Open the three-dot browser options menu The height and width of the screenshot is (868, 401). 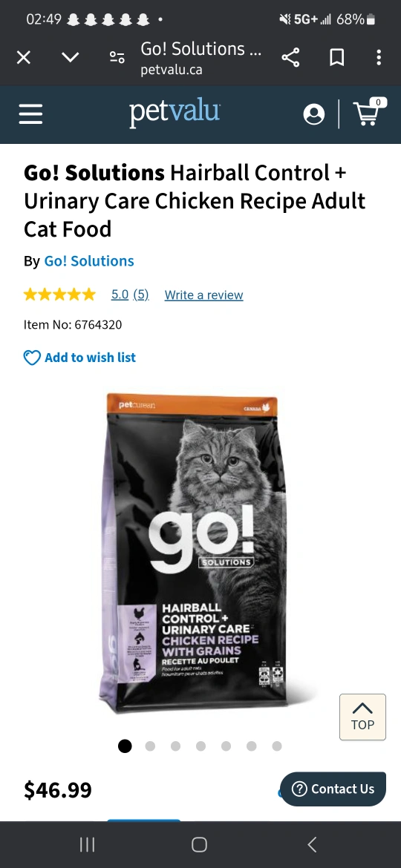pyautogui.click(x=379, y=57)
